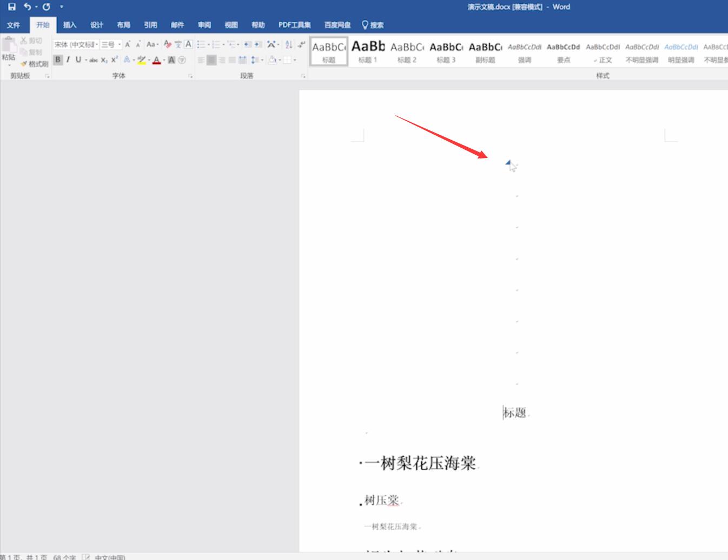Decrease font size with shrink font icon
The width and height of the screenshot is (728, 560).
pos(138,44)
